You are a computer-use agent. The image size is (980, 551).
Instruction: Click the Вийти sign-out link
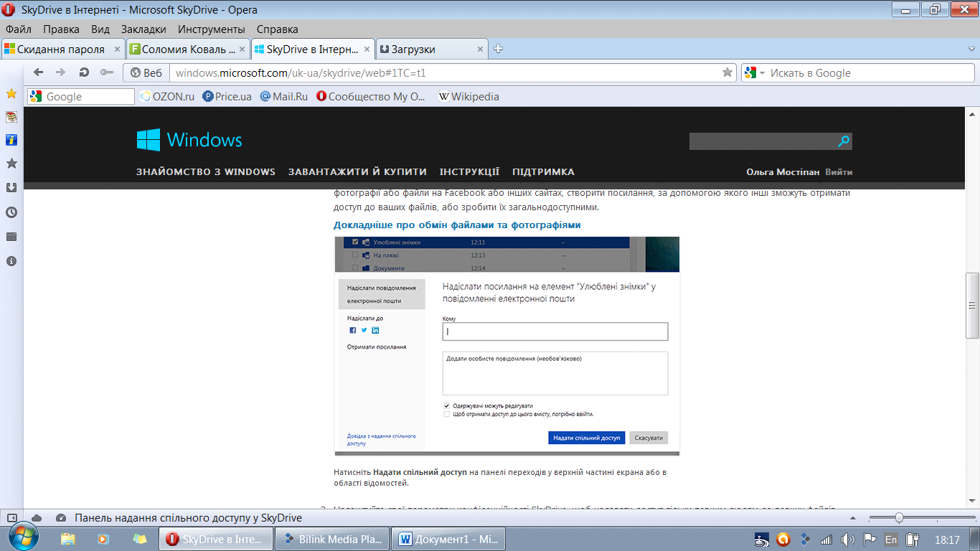pyautogui.click(x=839, y=172)
